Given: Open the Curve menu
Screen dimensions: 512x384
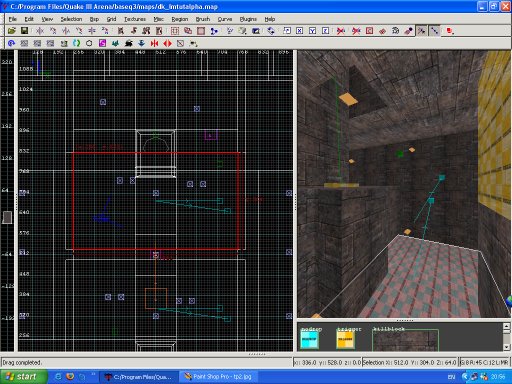Looking at the screenshot, I should pos(225,19).
